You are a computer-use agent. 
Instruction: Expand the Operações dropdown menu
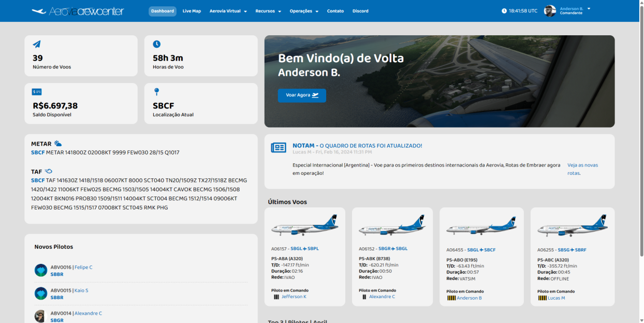coord(304,11)
